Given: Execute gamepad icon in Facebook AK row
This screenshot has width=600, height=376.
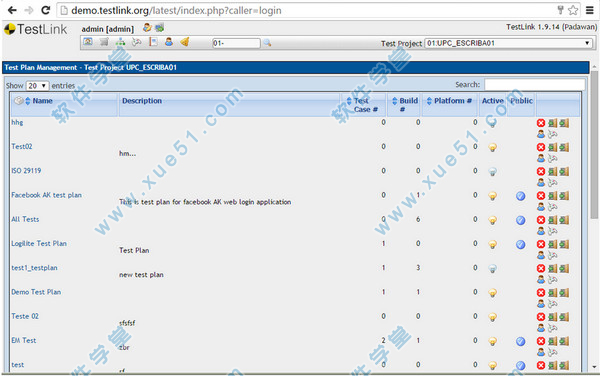Looking at the screenshot, I should pyautogui.click(x=553, y=207).
